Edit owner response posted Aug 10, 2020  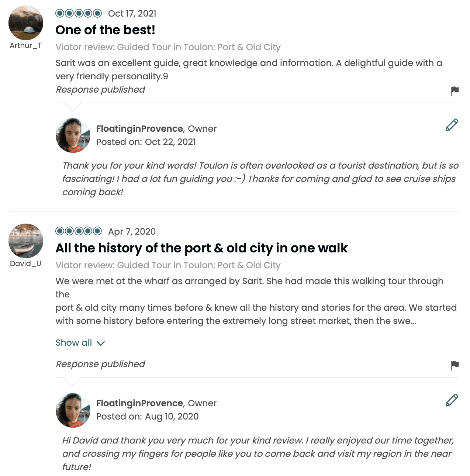(452, 400)
